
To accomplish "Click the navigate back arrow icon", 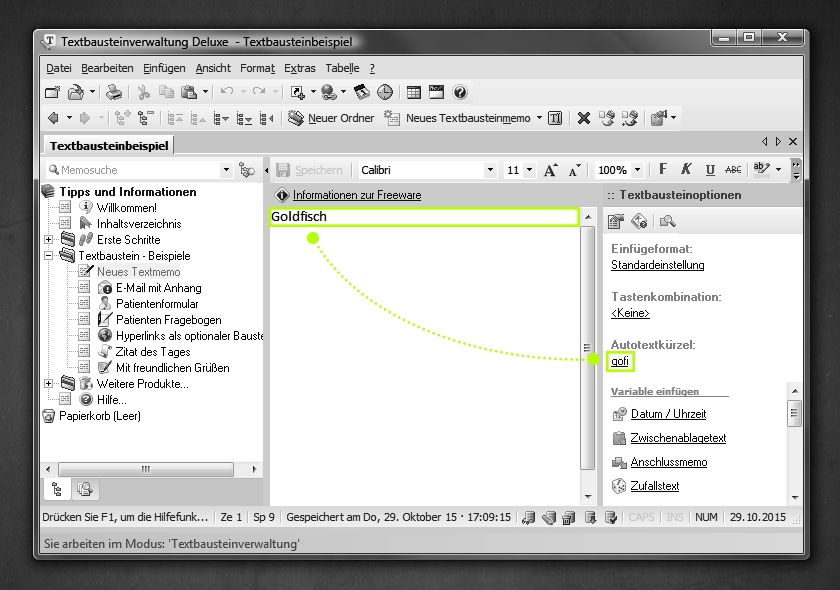I will [53, 118].
